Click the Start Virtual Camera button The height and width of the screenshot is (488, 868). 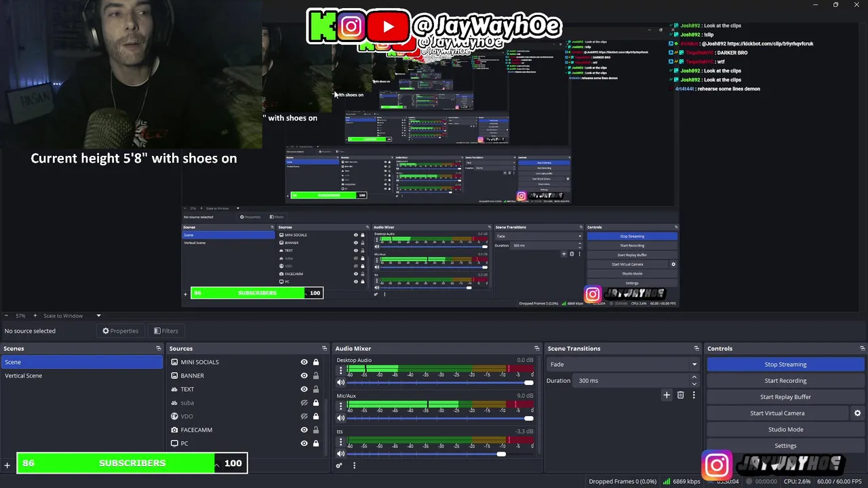pyautogui.click(x=777, y=413)
